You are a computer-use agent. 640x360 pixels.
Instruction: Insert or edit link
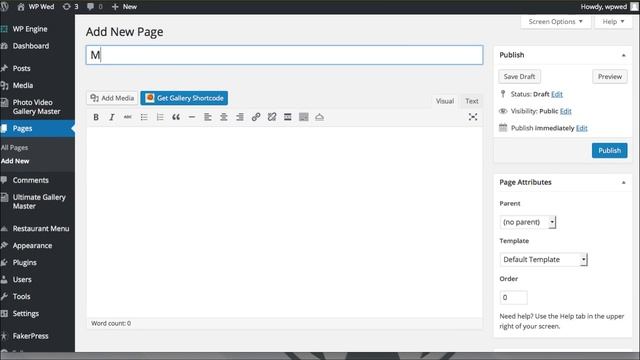pyautogui.click(x=256, y=117)
